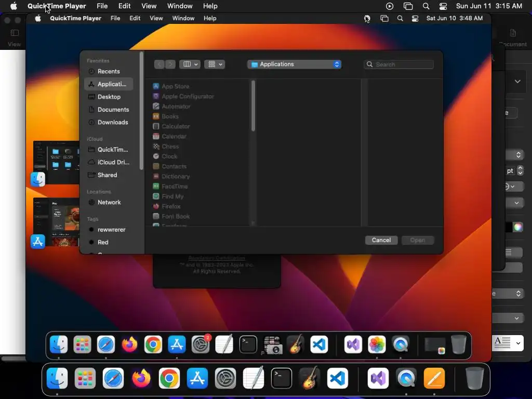Open Finder in the bottom dock

[57, 378]
